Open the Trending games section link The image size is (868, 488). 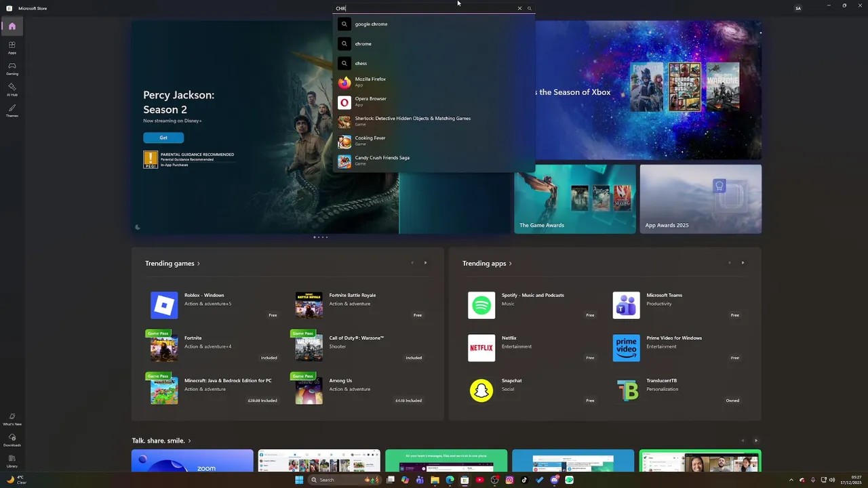[x=172, y=263]
